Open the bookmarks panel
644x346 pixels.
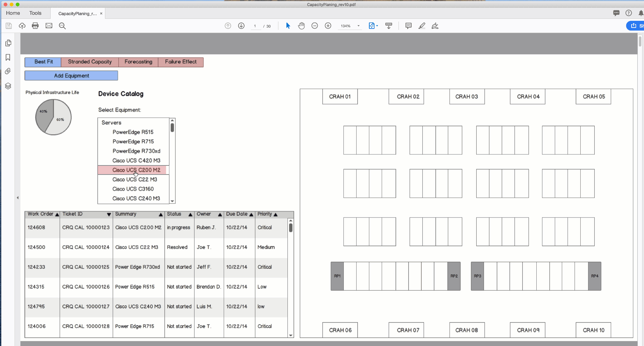click(8, 57)
